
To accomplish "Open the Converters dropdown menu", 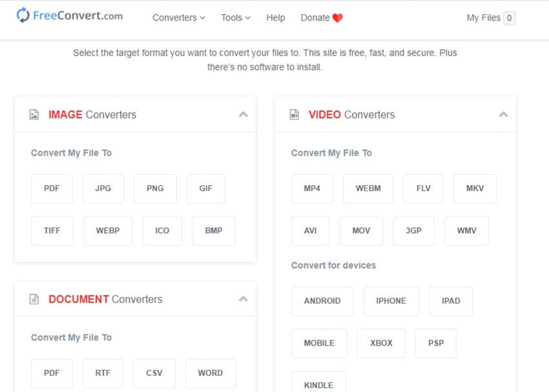I will (178, 18).
